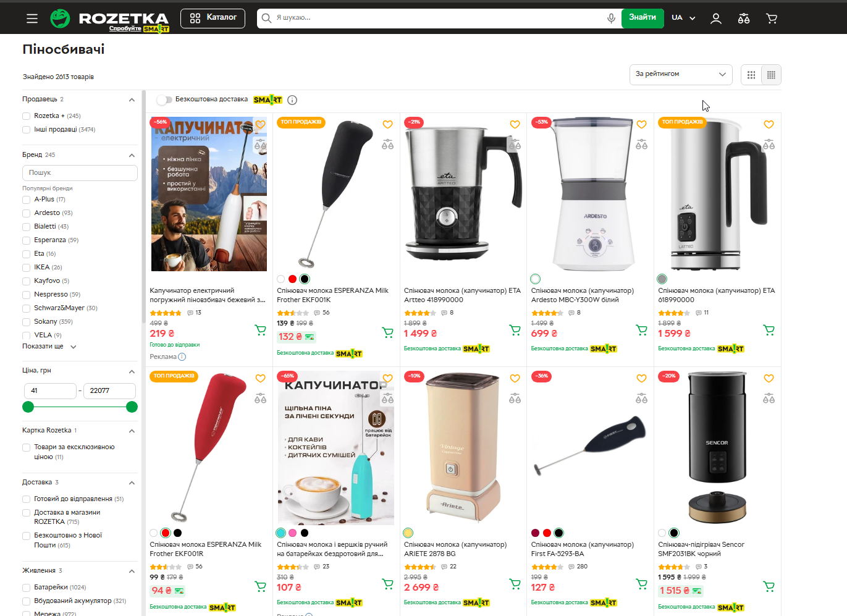Open the UA language selector
Viewport: 847px width, 616px height.
pos(683,18)
